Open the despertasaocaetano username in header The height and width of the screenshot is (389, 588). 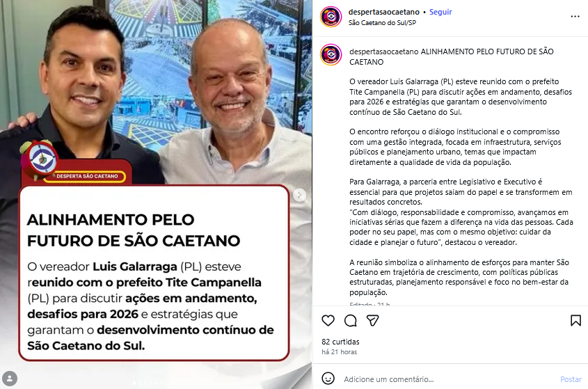(x=383, y=12)
